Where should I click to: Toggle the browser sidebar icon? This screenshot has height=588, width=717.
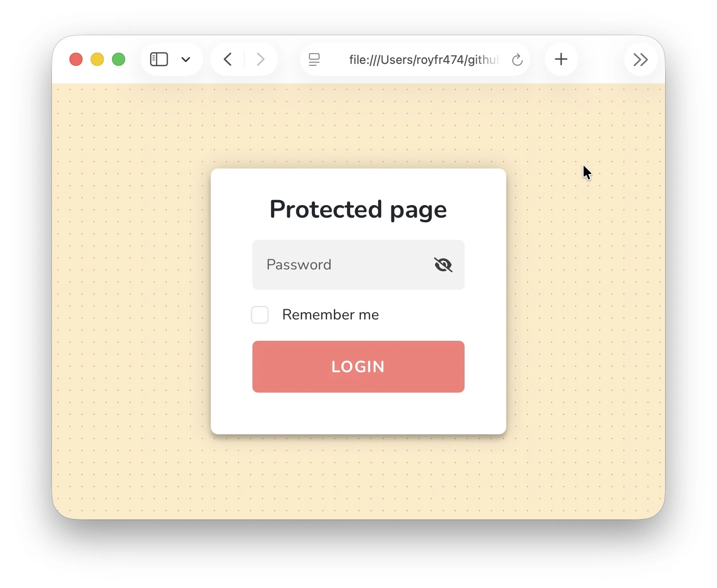click(159, 59)
